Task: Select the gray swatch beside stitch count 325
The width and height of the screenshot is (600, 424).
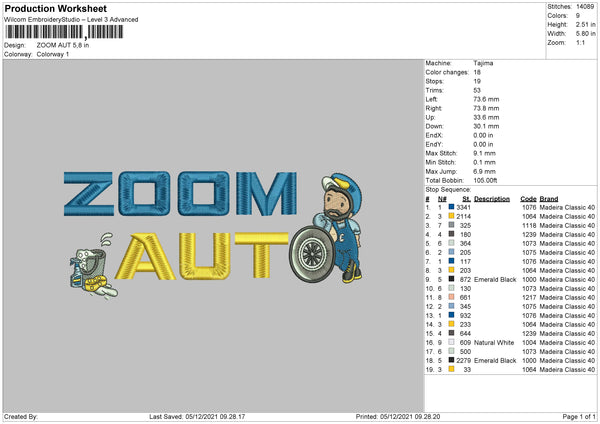Action: pos(452,225)
